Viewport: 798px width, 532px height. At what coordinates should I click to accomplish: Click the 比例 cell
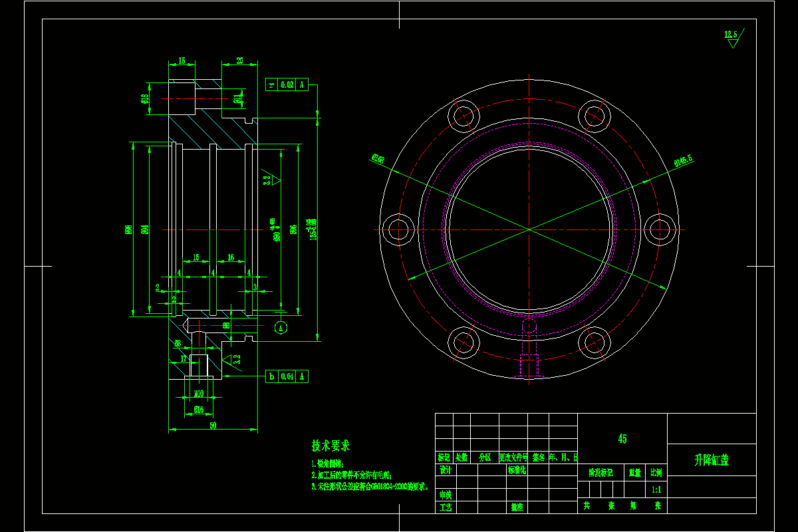[656, 473]
